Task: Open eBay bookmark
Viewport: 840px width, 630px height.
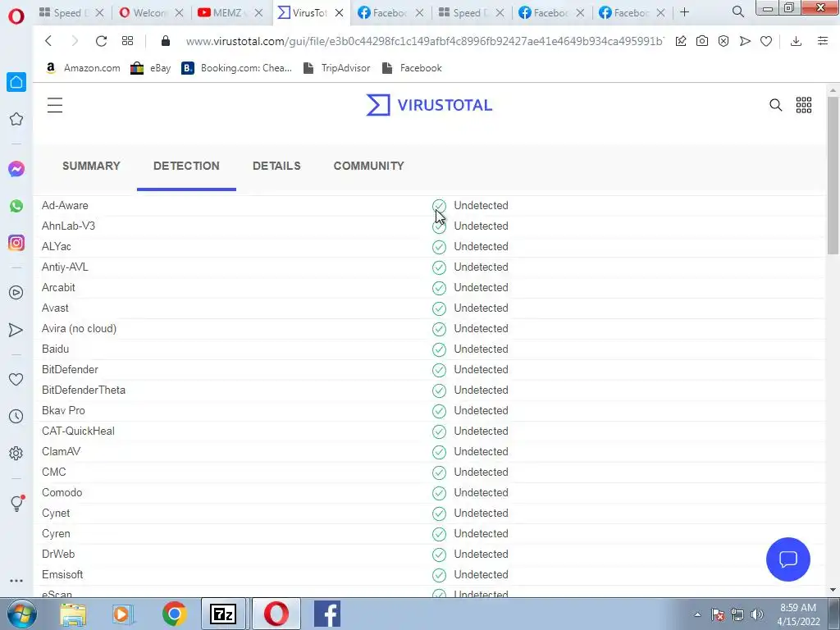Action: pyautogui.click(x=151, y=68)
